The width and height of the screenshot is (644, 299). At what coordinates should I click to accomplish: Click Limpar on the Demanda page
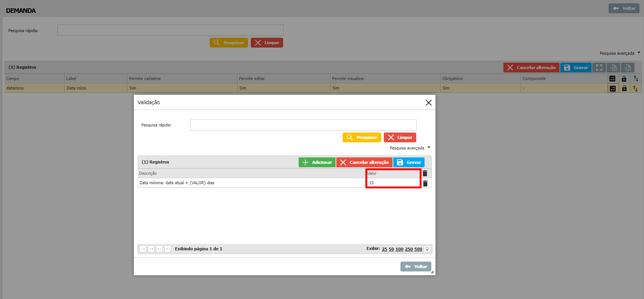267,43
